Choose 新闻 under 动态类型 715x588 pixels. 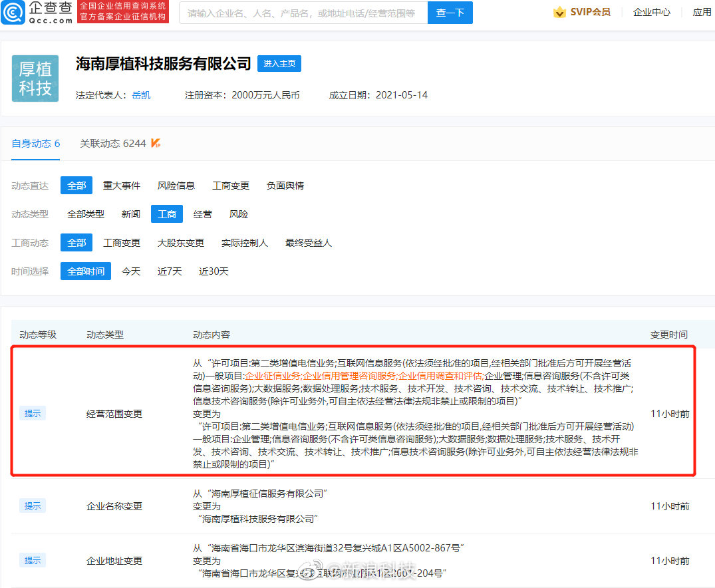[x=130, y=214]
